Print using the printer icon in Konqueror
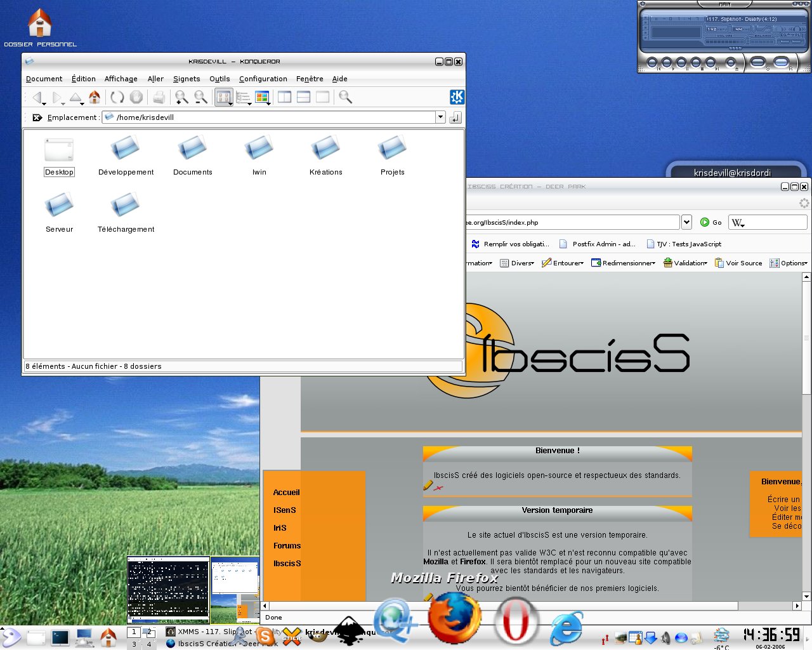Screen dimensions: 812x650 coord(159,97)
